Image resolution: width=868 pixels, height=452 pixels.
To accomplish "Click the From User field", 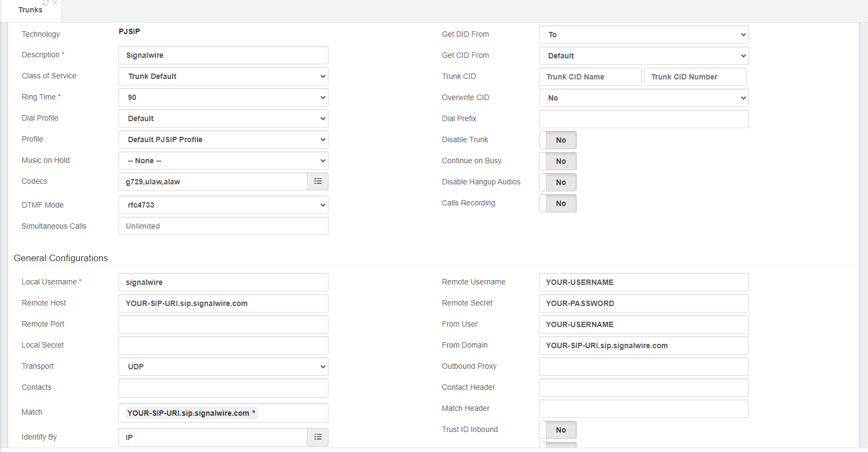I will (644, 324).
